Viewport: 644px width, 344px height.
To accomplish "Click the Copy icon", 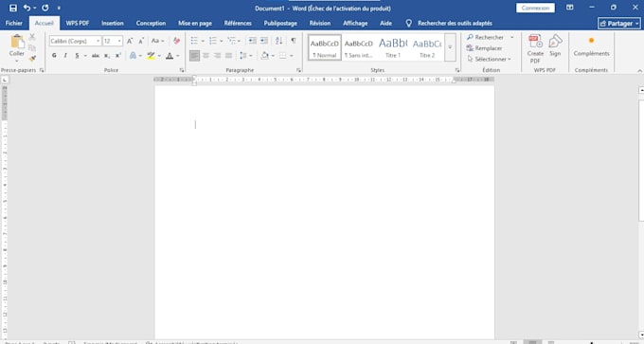I will pos(32,47).
